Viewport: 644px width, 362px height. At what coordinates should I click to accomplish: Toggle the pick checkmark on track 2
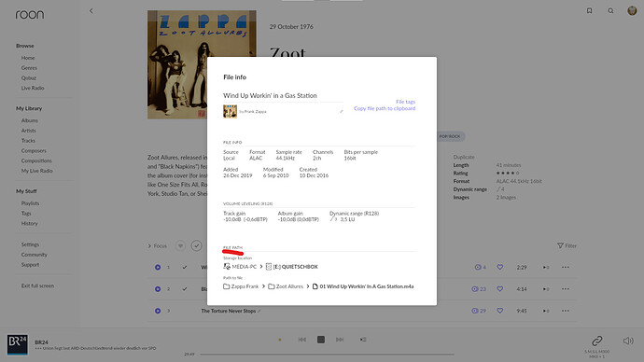click(x=185, y=289)
